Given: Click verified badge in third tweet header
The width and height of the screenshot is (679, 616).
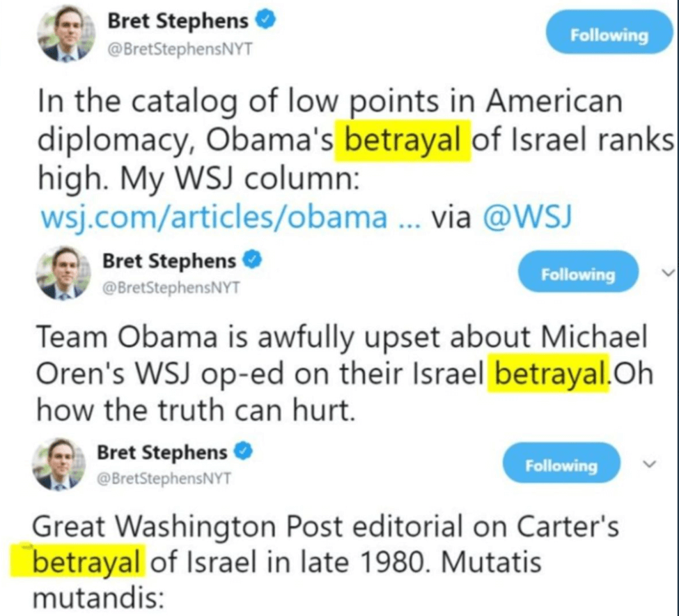Looking at the screenshot, I should pos(243,452).
